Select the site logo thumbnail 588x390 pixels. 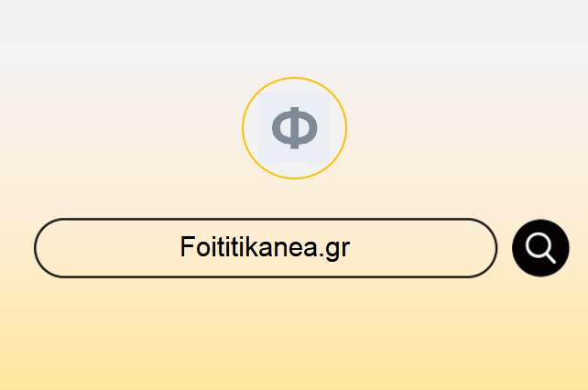294,128
